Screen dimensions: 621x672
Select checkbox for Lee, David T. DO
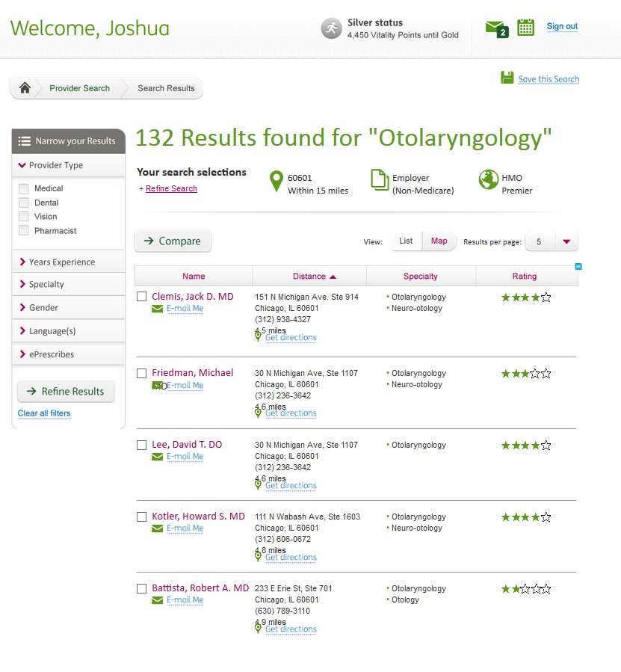pyautogui.click(x=141, y=446)
